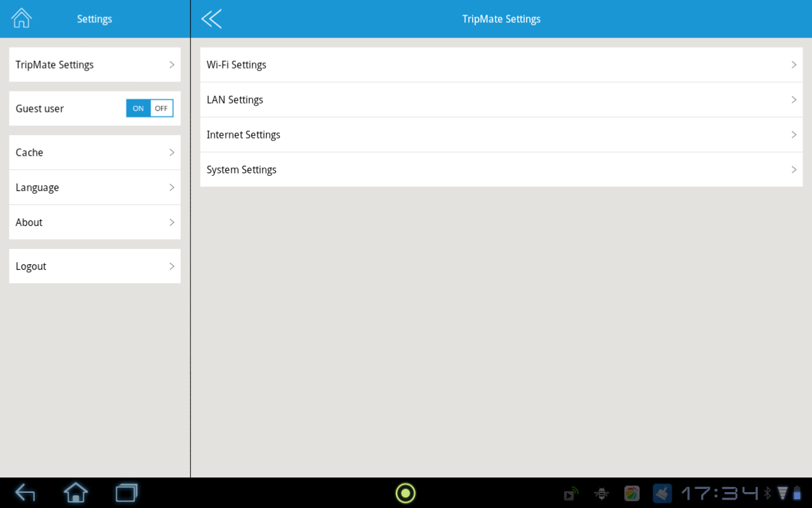Expand the System Settings chevron
Viewport: 812px width, 508px height.
pyautogui.click(x=794, y=170)
